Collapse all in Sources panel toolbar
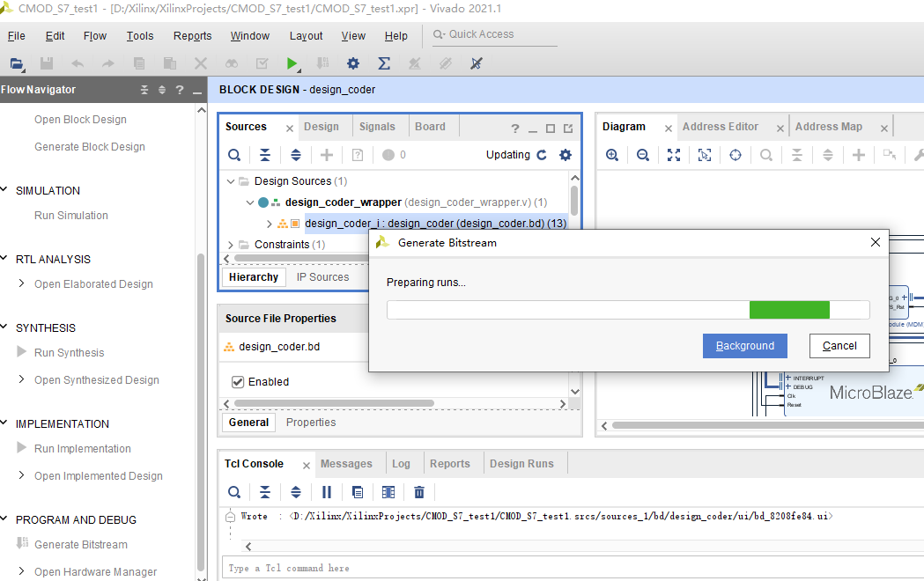Viewport: 924px width, 581px height. coord(265,155)
